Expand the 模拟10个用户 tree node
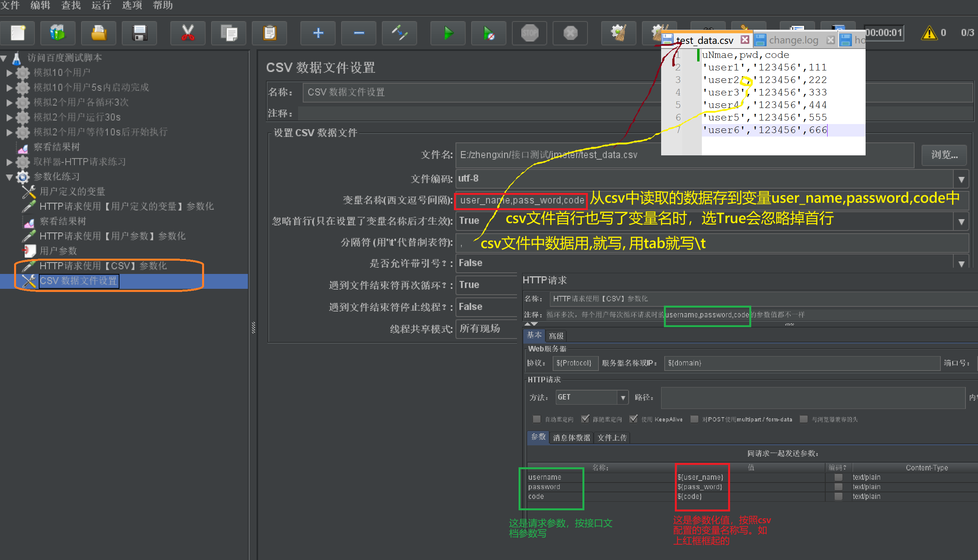Viewport: 978px width, 560px height. (9, 73)
